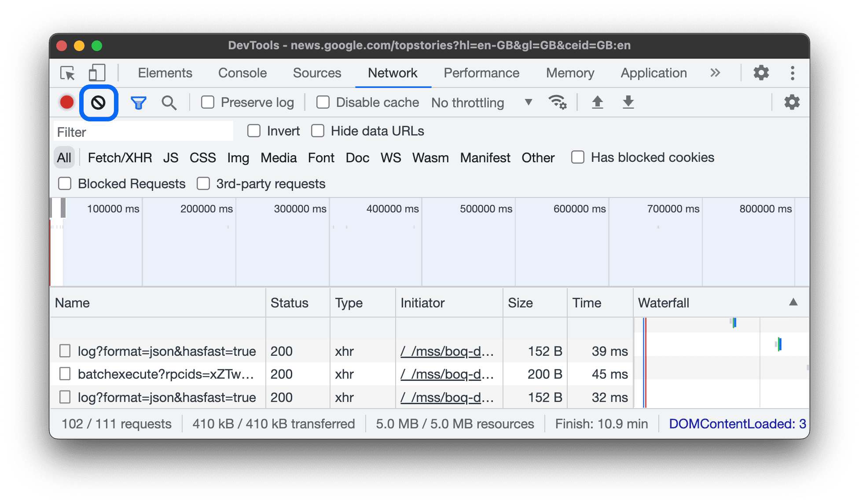Click the clear network log icon
Viewport: 859px width, 504px height.
tap(97, 102)
